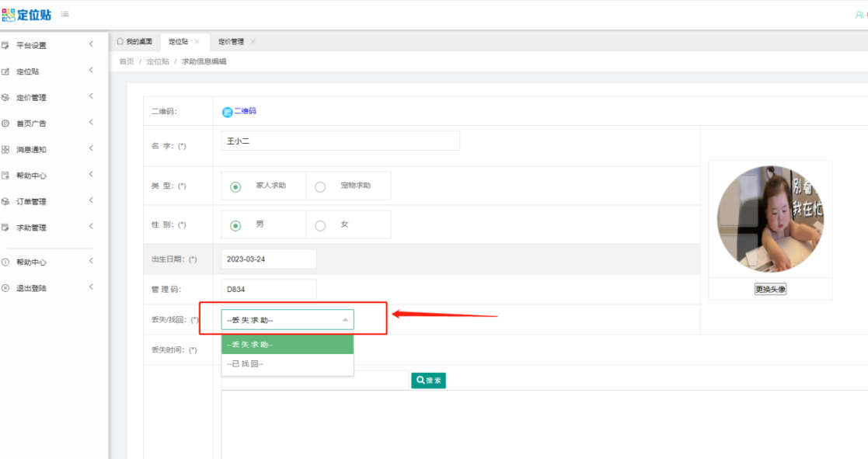Click the 定价管理 sidebar icon
Image resolution: width=868 pixels, height=459 pixels.
(x=5, y=97)
